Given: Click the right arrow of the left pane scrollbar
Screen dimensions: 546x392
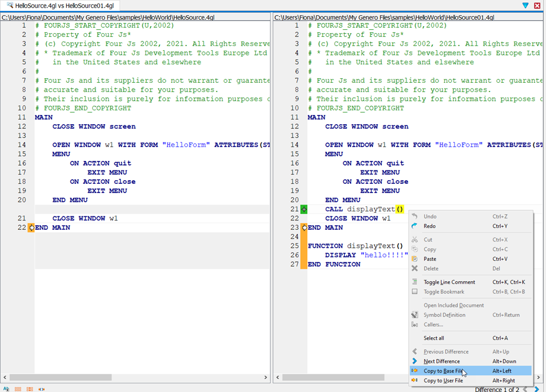Looking at the screenshot, I should point(266,377).
